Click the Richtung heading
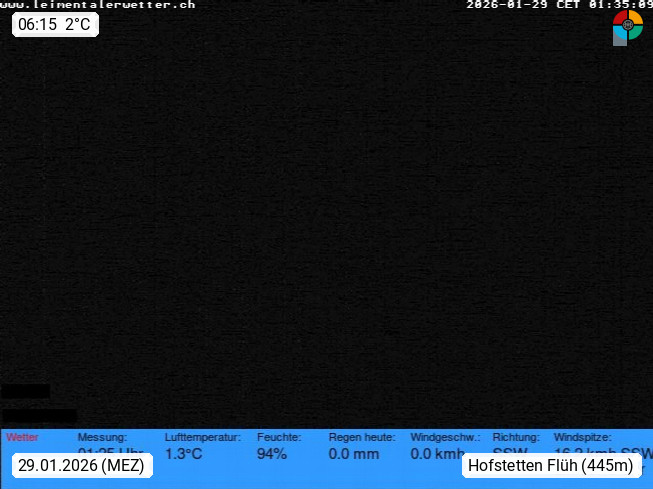The width and height of the screenshot is (653, 489). coord(515,437)
